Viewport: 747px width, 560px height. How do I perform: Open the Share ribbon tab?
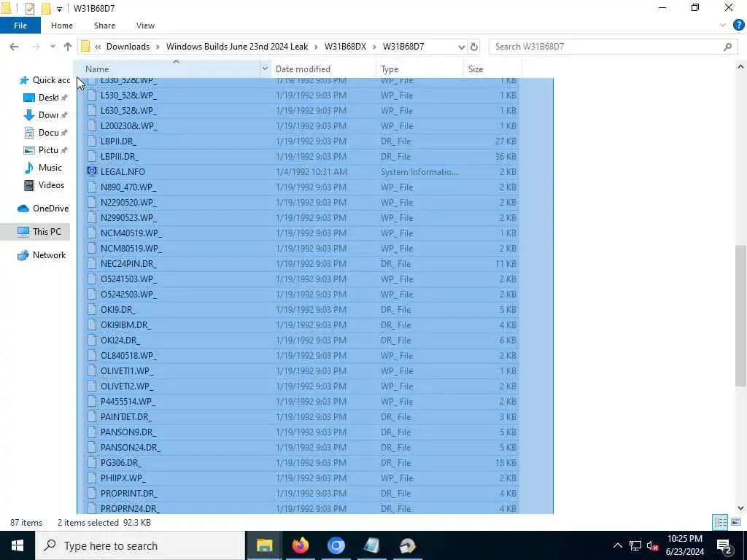[x=104, y=26]
